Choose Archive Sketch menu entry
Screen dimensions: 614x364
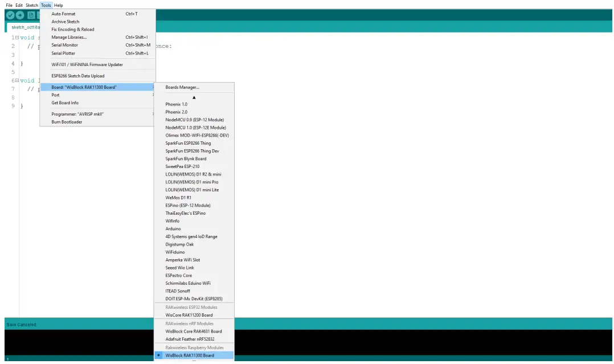(97, 22)
